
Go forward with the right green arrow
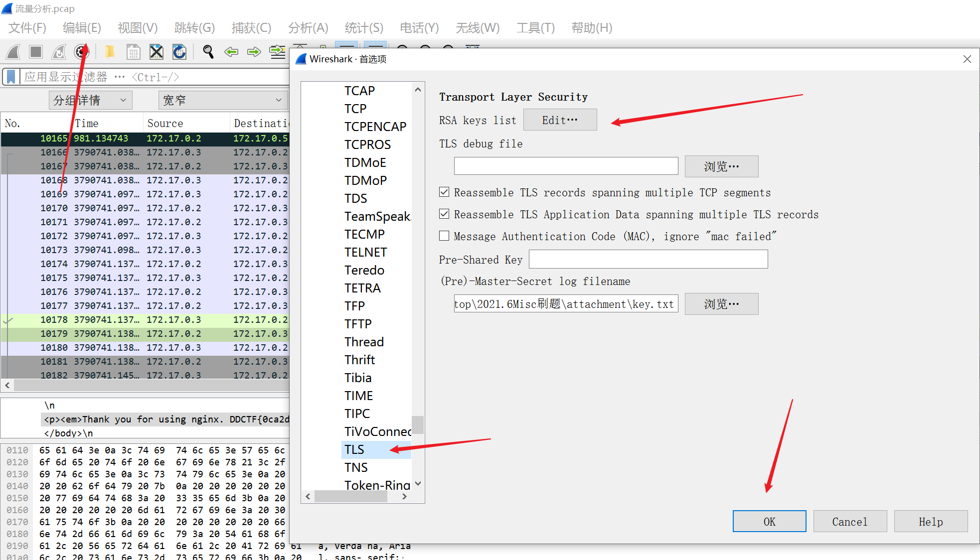(x=254, y=52)
